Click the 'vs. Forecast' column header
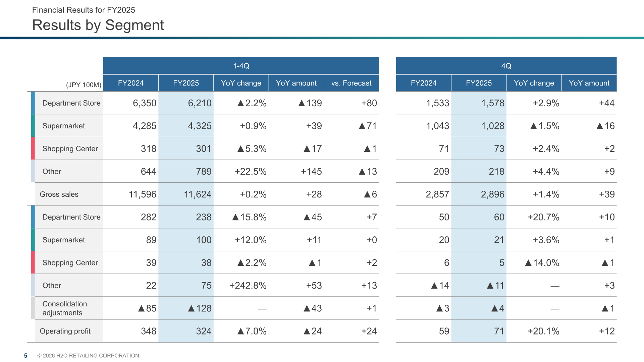644x362 pixels. click(351, 83)
